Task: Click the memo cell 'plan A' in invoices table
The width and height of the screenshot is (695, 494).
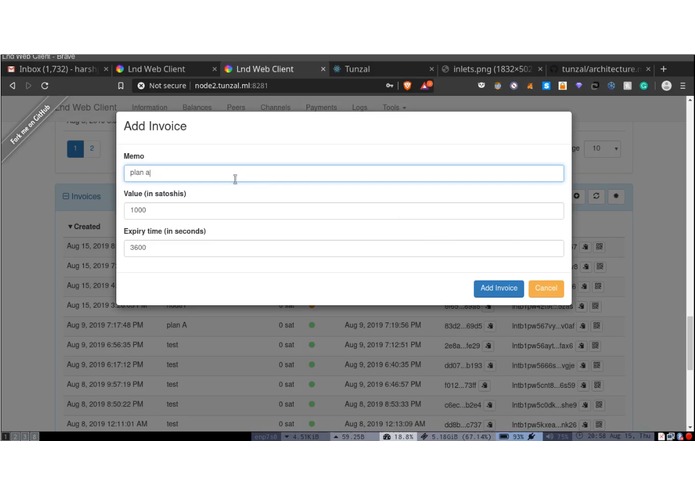Action: [x=176, y=325]
